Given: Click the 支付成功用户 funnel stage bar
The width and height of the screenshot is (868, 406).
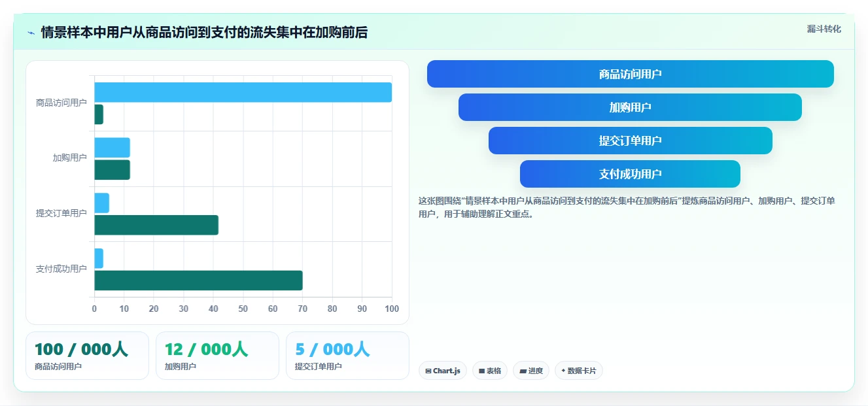Looking at the screenshot, I should pyautogui.click(x=630, y=174).
